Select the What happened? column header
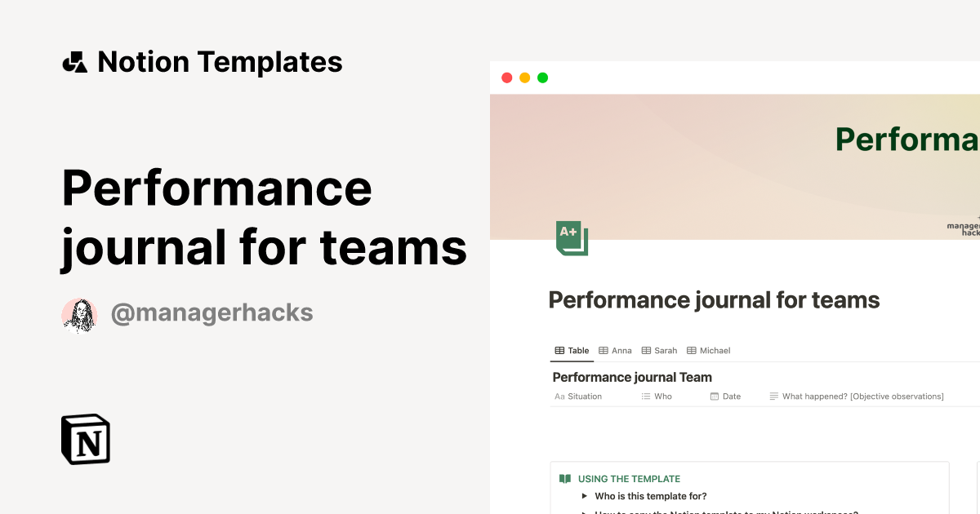The width and height of the screenshot is (980, 514). [x=857, y=397]
